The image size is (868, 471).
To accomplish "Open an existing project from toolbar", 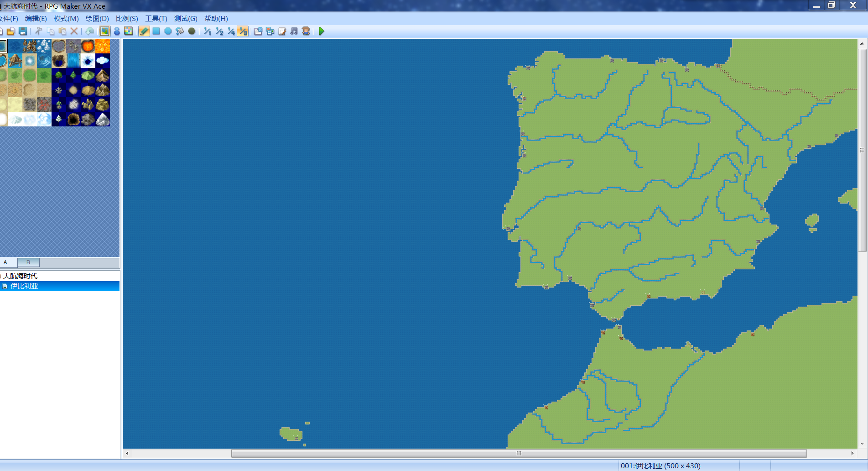I will [11, 31].
